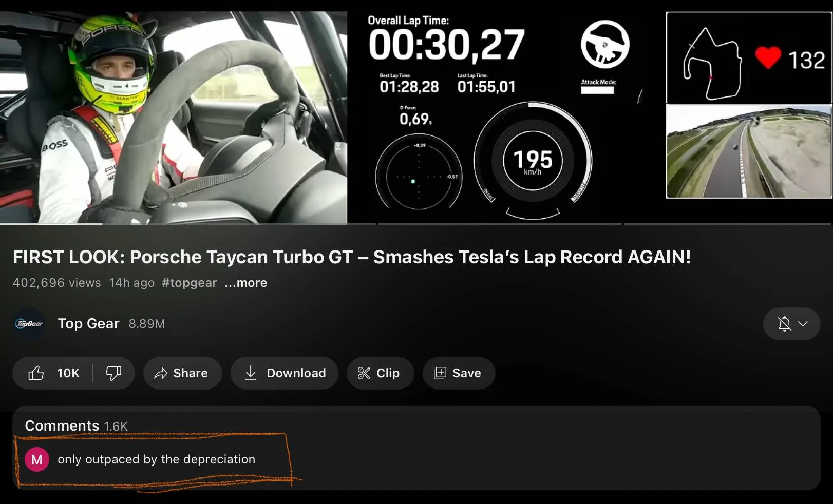Open notification bell dropdown
Image resolution: width=833 pixels, height=504 pixels.
(791, 324)
